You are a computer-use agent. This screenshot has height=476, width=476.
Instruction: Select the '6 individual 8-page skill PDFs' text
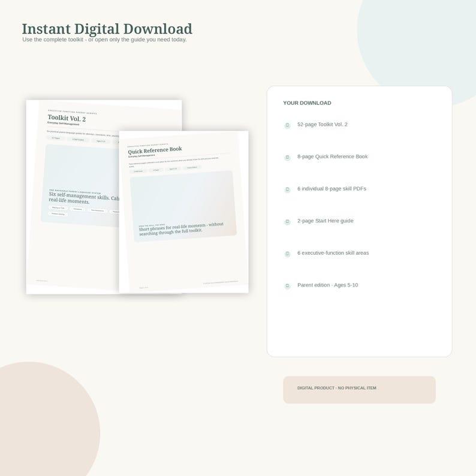pos(332,189)
